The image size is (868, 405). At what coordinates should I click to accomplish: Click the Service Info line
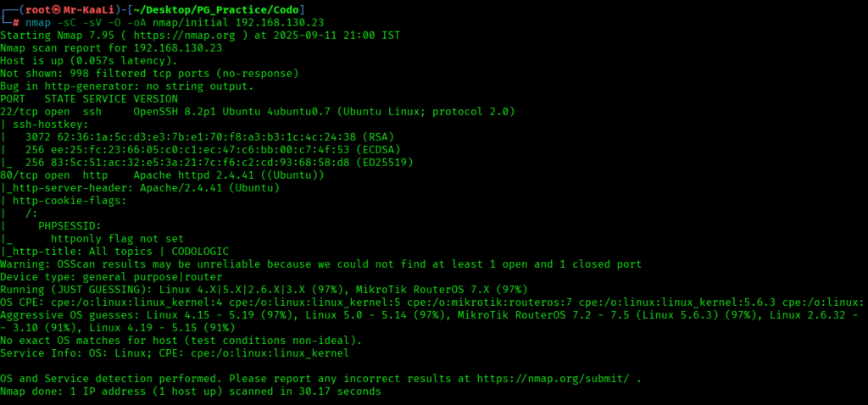[x=175, y=353]
